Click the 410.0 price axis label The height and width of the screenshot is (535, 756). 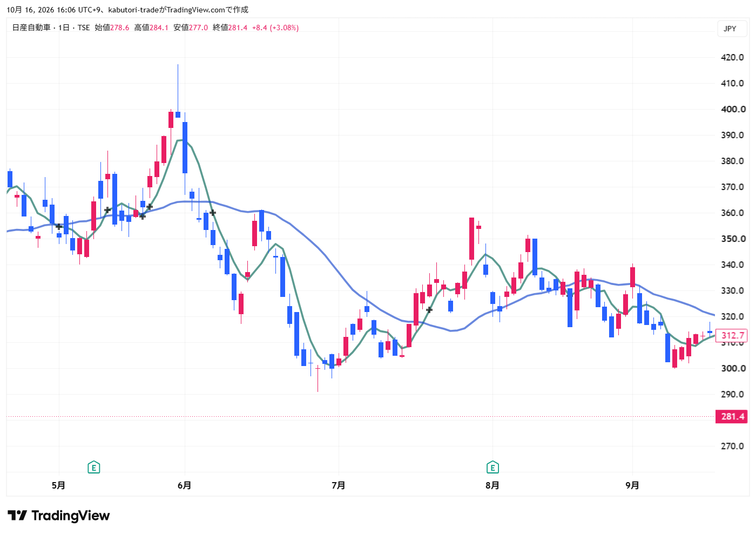(x=732, y=83)
